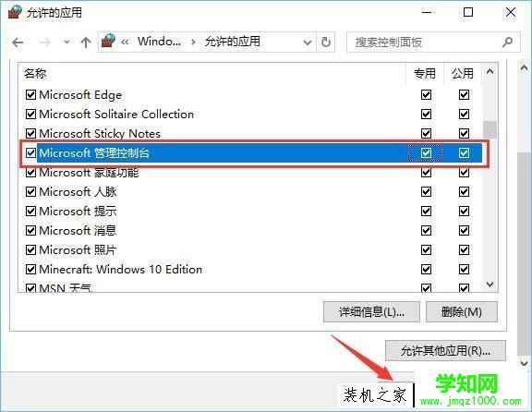Toggle Microsoft 照片 app checkbox
Viewport: 532px width, 412px height.
[x=30, y=249]
